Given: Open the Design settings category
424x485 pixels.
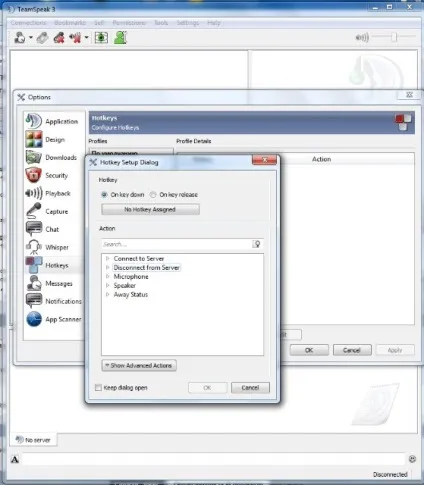Looking at the screenshot, I should (54, 139).
